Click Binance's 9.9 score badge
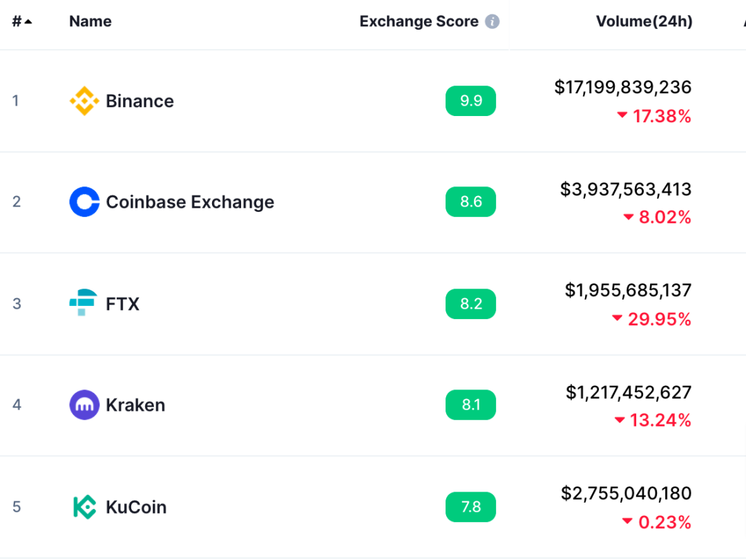This screenshot has width=746, height=560. pos(470,101)
